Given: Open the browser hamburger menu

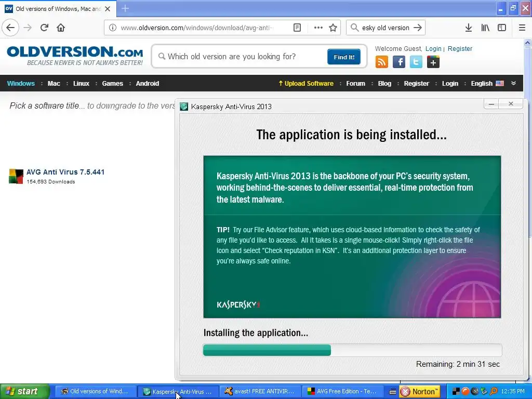Looking at the screenshot, I should [x=522, y=28].
